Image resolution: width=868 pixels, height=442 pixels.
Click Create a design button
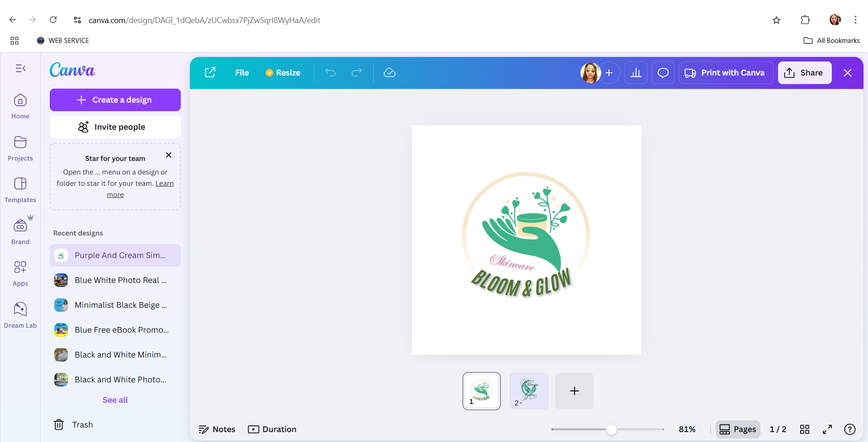115,100
